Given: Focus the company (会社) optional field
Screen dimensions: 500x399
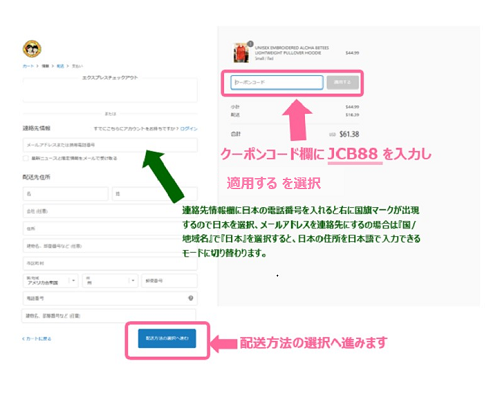Looking at the screenshot, I should pyautogui.click(x=110, y=211).
